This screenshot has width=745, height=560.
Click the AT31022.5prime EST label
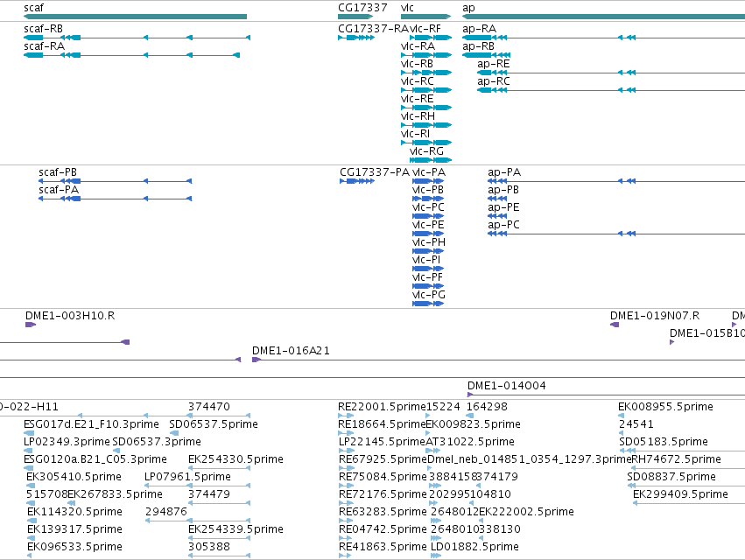pos(470,442)
